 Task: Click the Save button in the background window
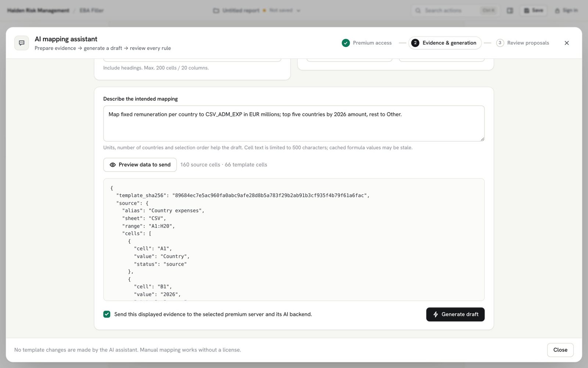534,10
